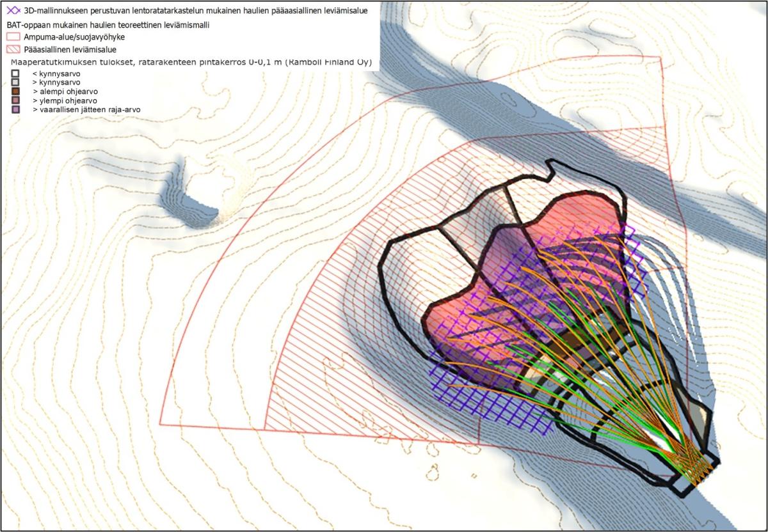Pick the '> ylempi ohjearvo' legend square
Image resolution: width=768 pixels, height=532 pixels.
[x=15, y=101]
